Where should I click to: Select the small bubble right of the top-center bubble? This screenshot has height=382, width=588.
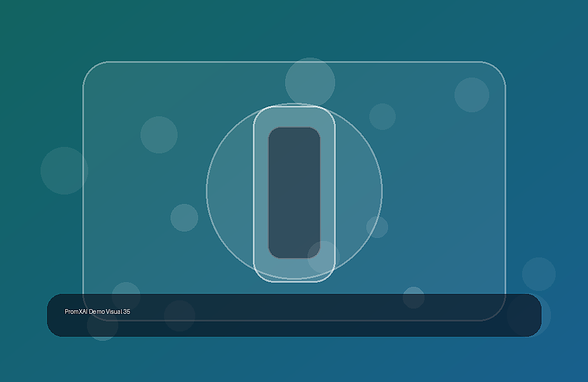point(383,116)
